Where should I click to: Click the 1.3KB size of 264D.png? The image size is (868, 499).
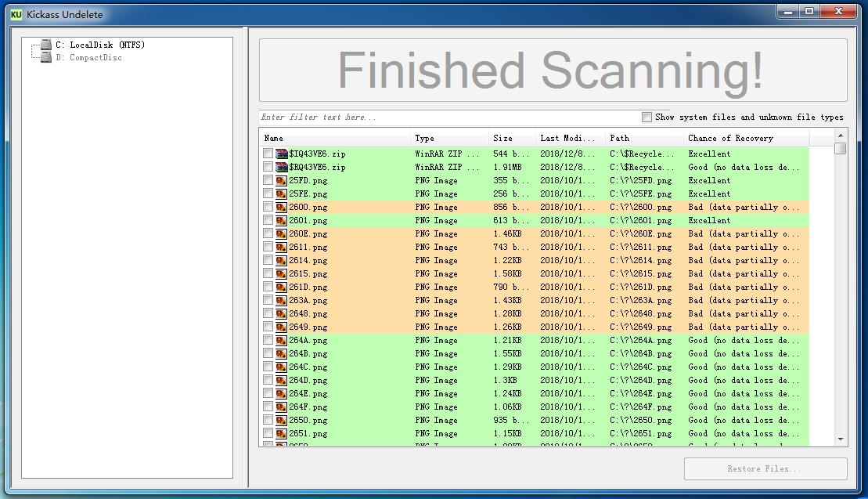pos(505,380)
